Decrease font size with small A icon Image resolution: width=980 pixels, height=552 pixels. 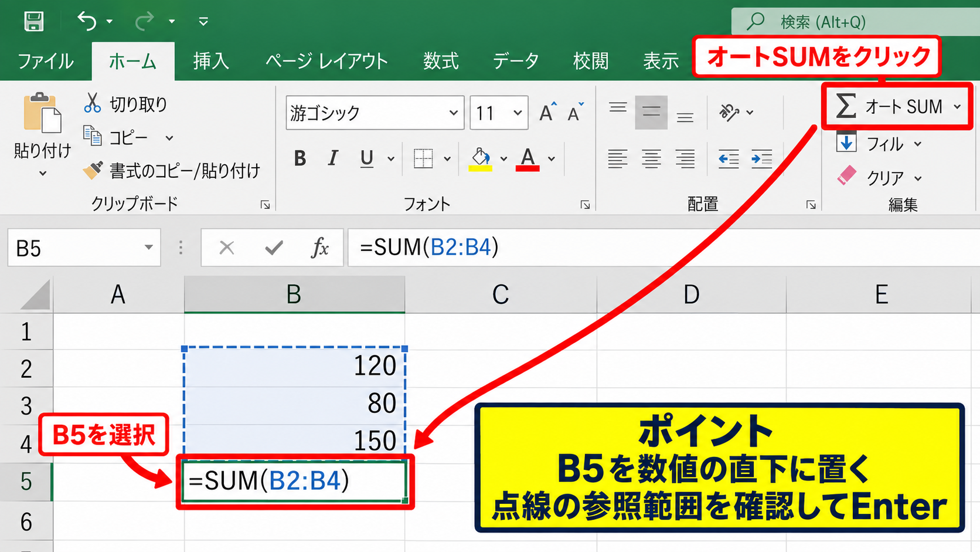pyautogui.click(x=576, y=111)
